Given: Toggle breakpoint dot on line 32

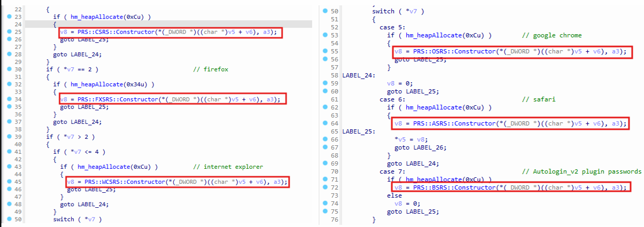Looking at the screenshot, I should tap(9, 84).
